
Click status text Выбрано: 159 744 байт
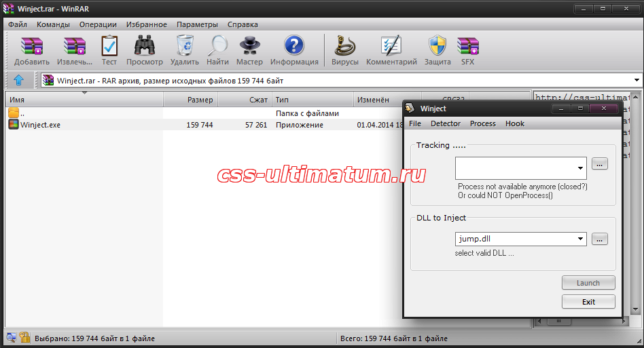pyautogui.click(x=95, y=339)
